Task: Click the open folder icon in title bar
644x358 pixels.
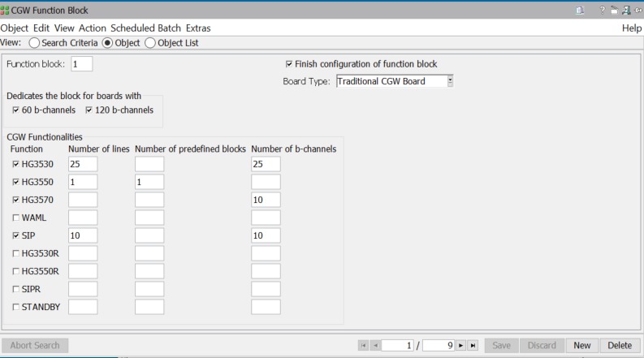Action: (x=614, y=11)
